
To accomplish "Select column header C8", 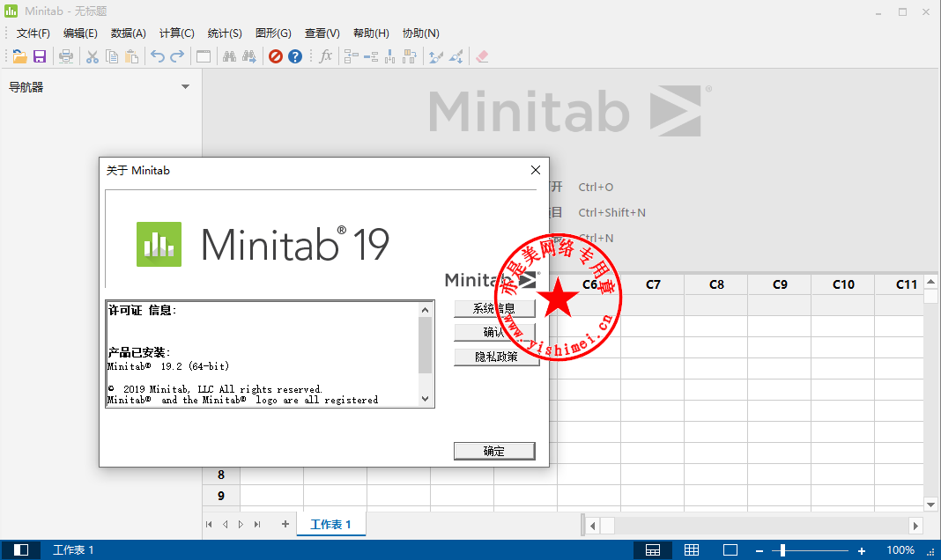I will 716,284.
